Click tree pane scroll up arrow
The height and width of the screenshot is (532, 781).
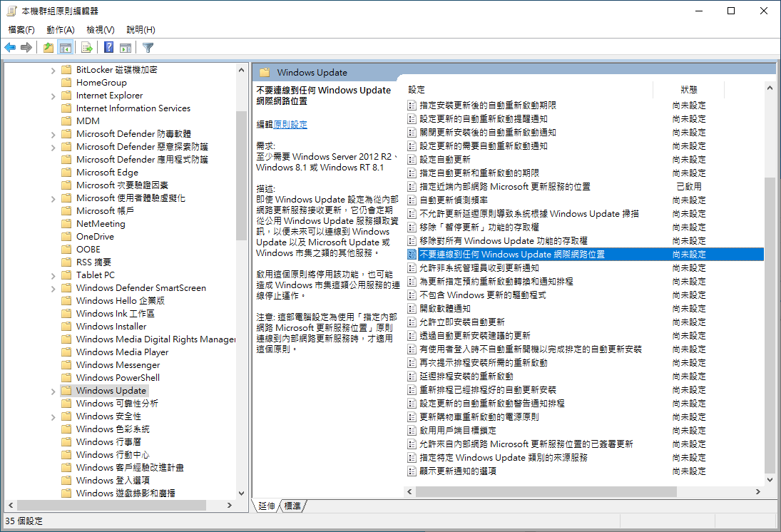[x=242, y=70]
